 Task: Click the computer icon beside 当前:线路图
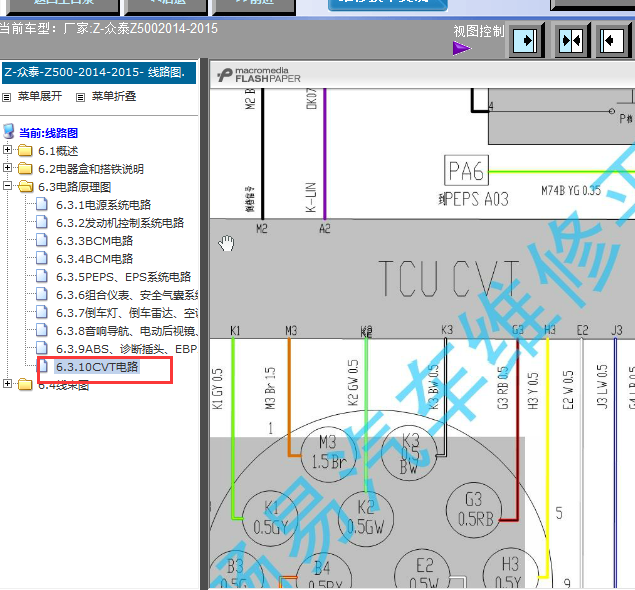coord(9,132)
